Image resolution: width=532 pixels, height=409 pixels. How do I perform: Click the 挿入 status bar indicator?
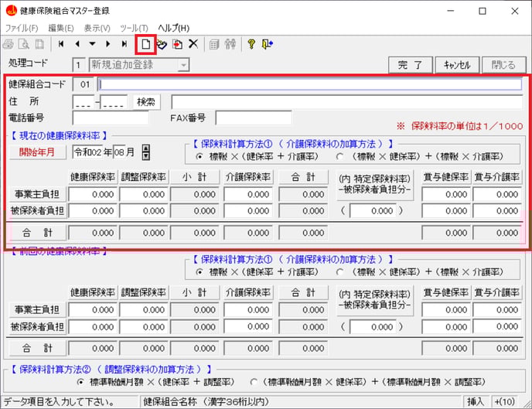(x=476, y=402)
